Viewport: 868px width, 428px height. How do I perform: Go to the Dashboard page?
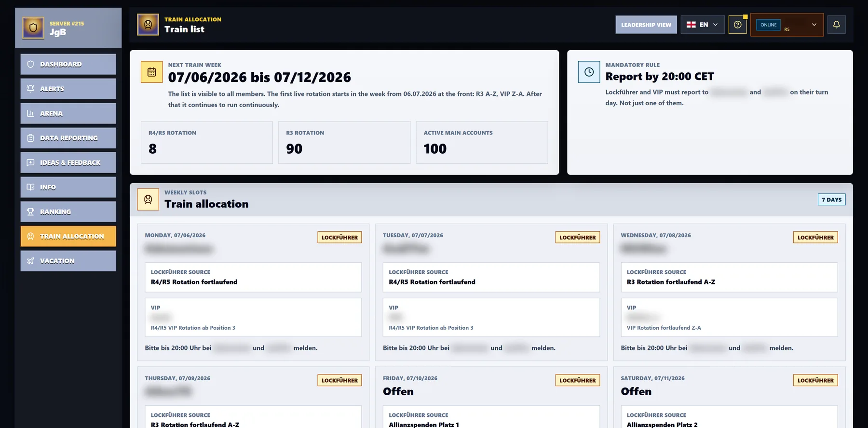tap(68, 64)
